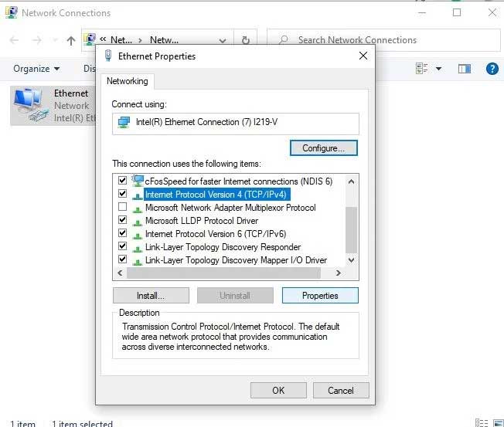Enable Microsoft Network Adapter Multiplexor Protocol

[122, 206]
